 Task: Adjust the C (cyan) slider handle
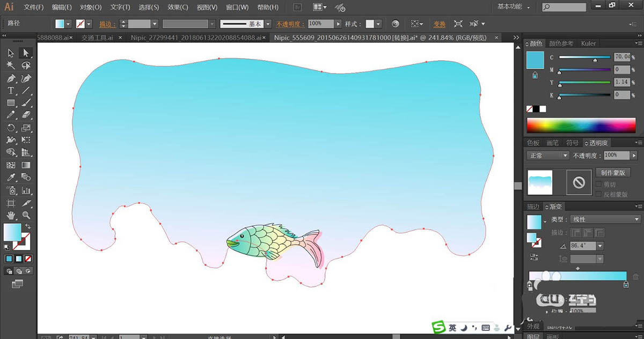(595, 60)
